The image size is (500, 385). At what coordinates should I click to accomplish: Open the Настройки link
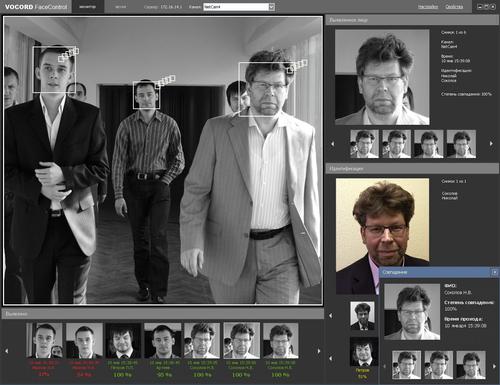(x=428, y=7)
